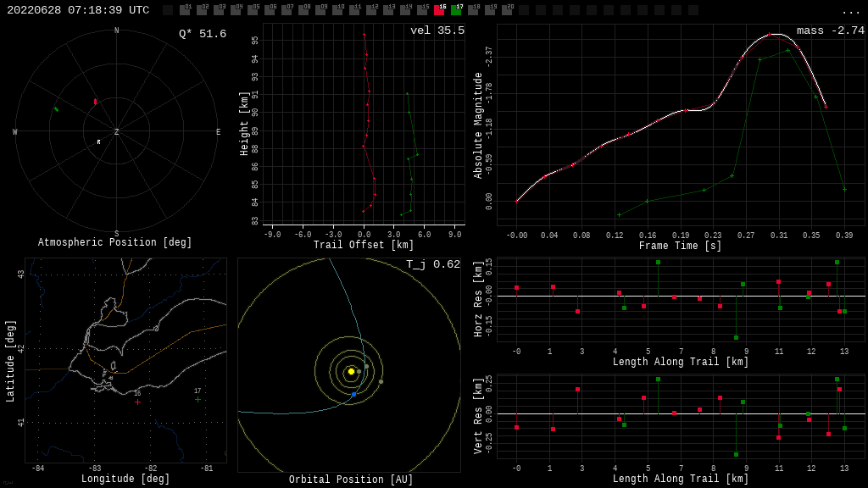Click the Absolute Magnitude axis label
The image size is (868, 488).
click(x=478, y=125)
